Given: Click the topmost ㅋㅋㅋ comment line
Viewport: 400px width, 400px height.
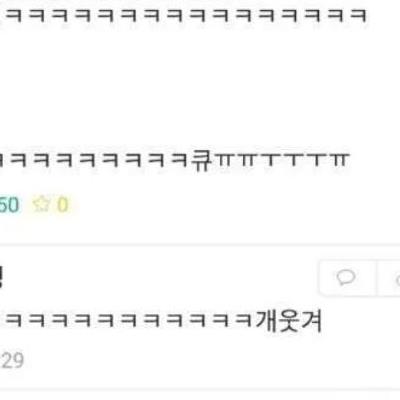Looking at the screenshot, I should pyautogui.click(x=183, y=15).
